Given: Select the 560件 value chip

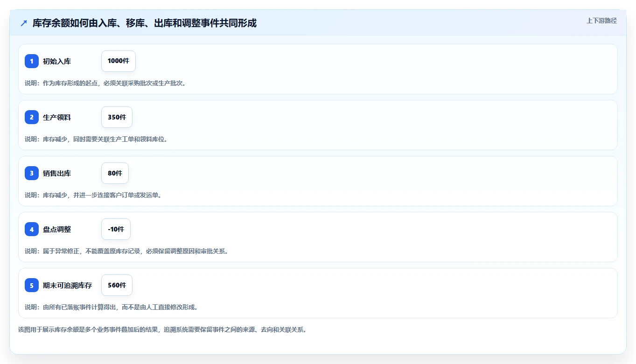Looking at the screenshot, I should (x=117, y=285).
